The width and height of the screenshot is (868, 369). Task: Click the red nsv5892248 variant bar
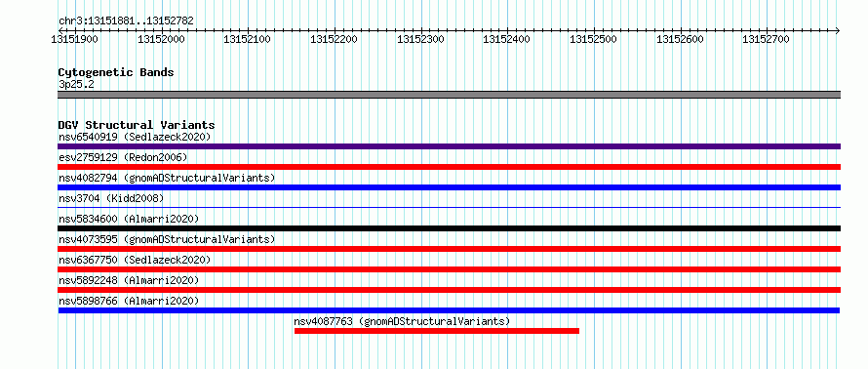click(x=449, y=290)
